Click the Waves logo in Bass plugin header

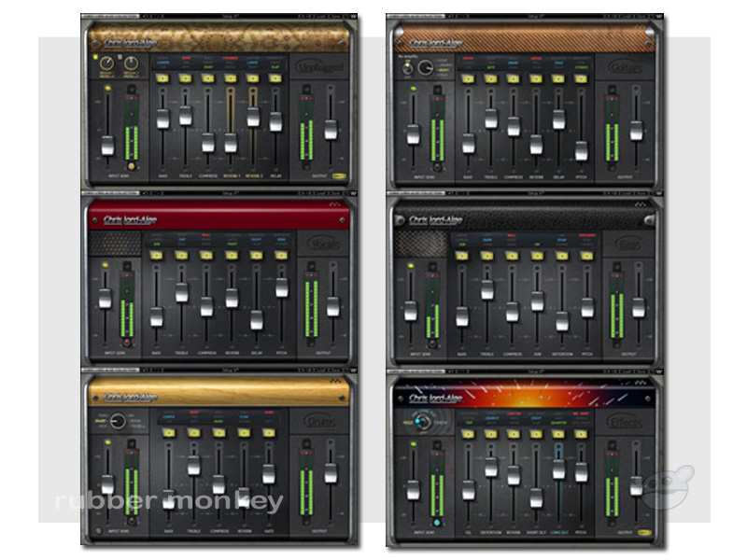(x=641, y=204)
